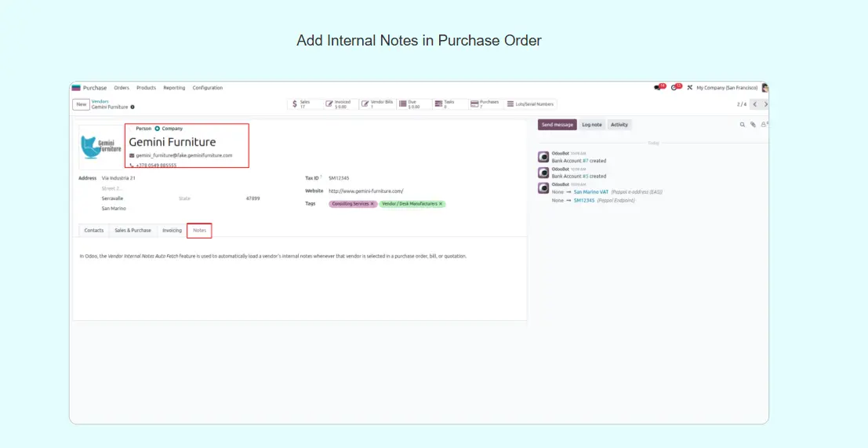Go to the next record arrow
This screenshot has width=868, height=448.
pyautogui.click(x=765, y=104)
